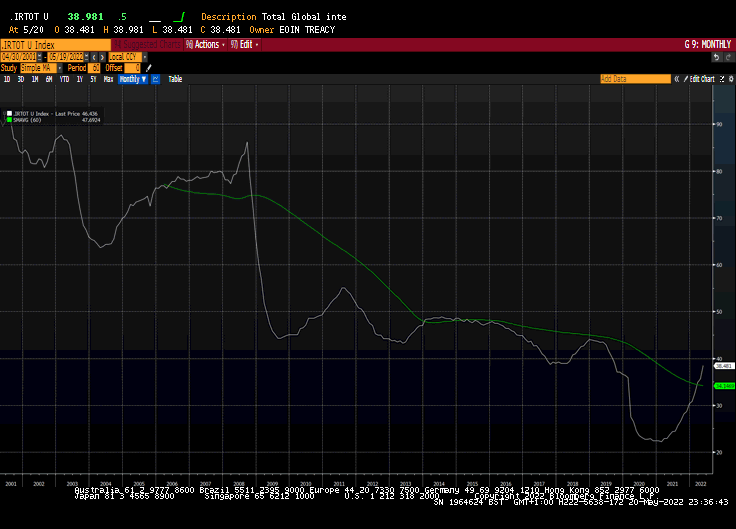Select the YTD time range

[64, 79]
